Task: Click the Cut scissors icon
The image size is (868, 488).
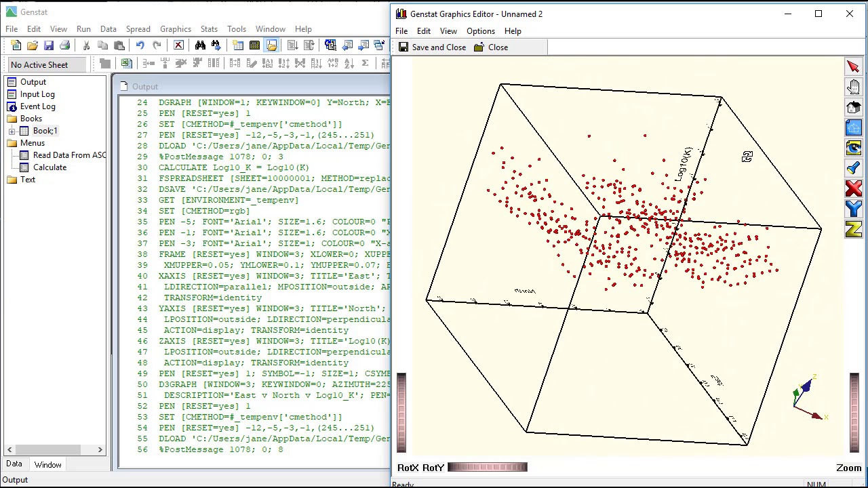Action: (x=86, y=45)
